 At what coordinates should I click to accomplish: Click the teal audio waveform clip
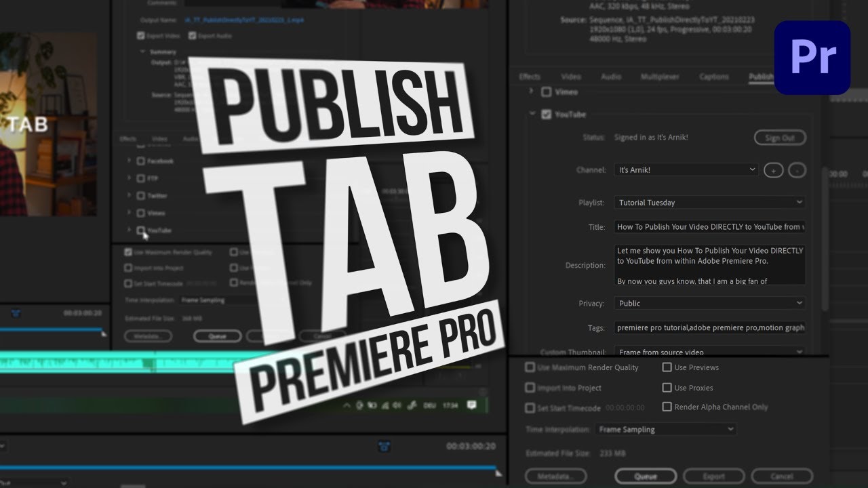click(122, 363)
